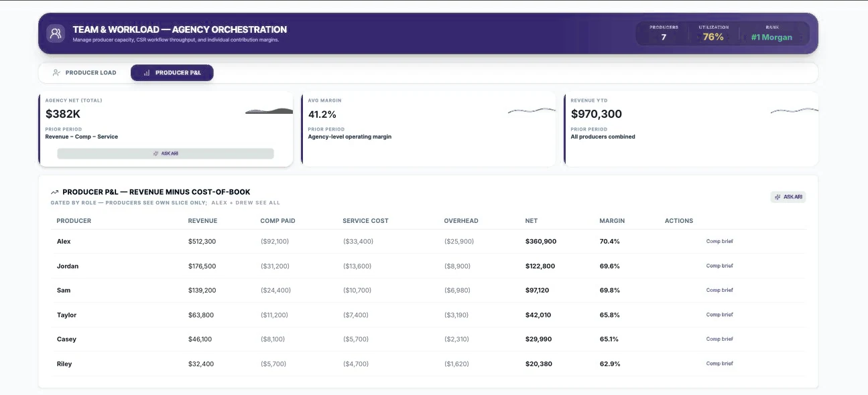868x395 pixels.
Task: Click the Producer column header
Action: coord(74,221)
